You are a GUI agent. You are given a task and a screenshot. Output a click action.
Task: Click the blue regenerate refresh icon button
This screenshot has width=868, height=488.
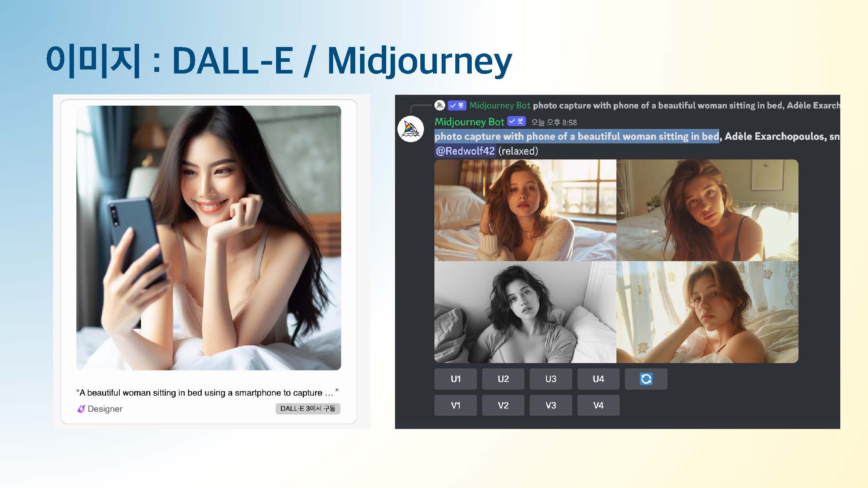click(646, 379)
